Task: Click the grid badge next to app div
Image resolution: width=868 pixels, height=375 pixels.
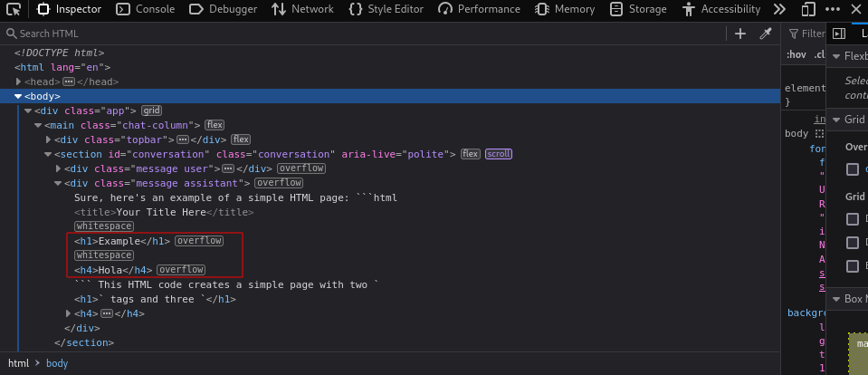Action: pos(152,111)
